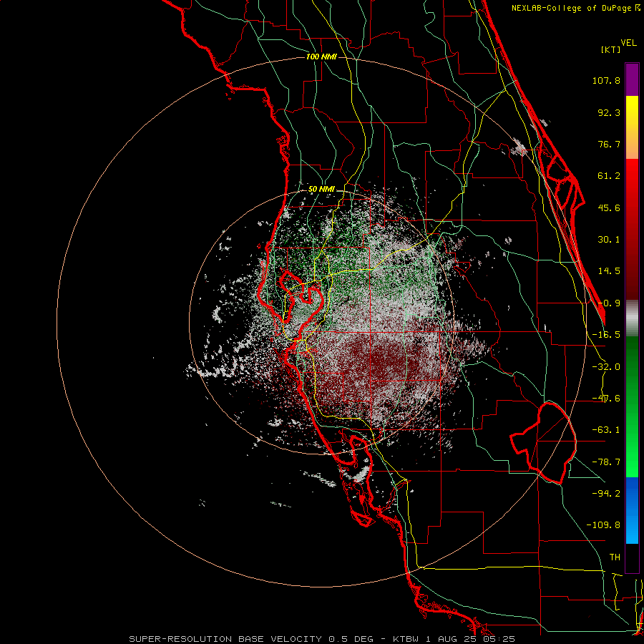Click the 92.3 legend value
644x644 pixels.
pyautogui.click(x=609, y=112)
